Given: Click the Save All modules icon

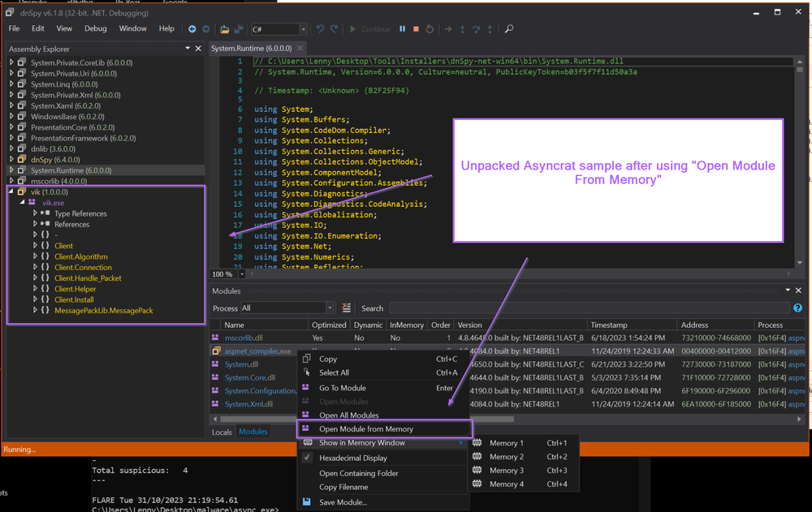Looking at the screenshot, I should pyautogui.click(x=237, y=28).
